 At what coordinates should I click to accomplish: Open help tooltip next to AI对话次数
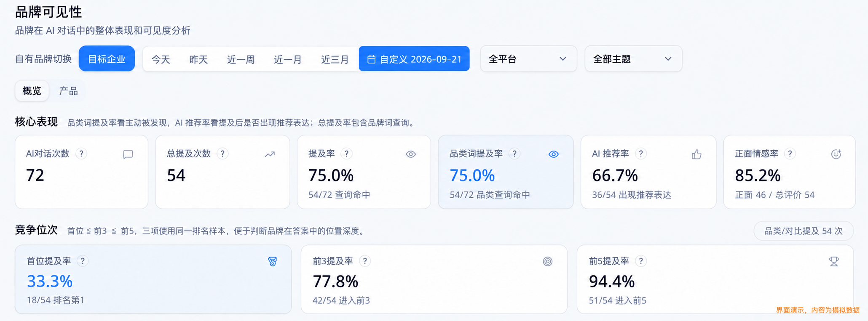point(81,154)
